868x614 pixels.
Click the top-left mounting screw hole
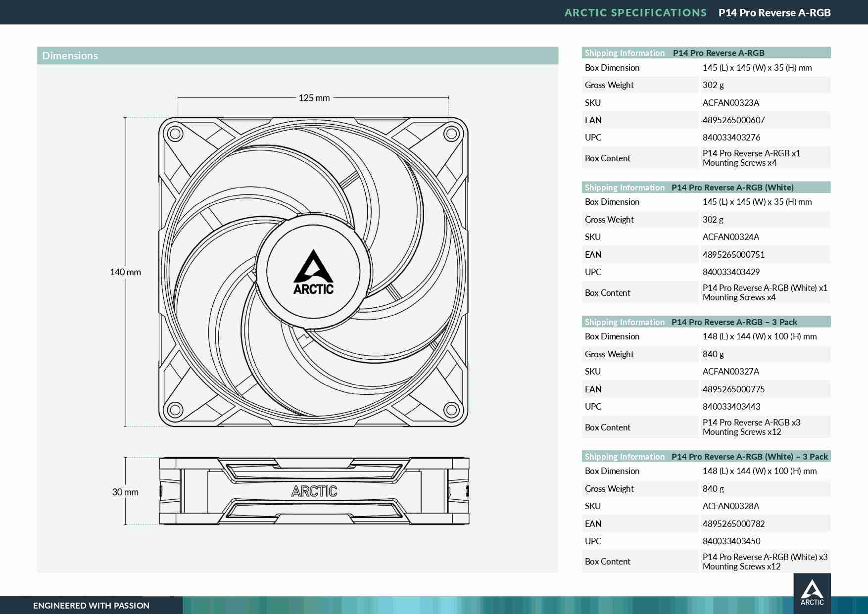tap(174, 133)
